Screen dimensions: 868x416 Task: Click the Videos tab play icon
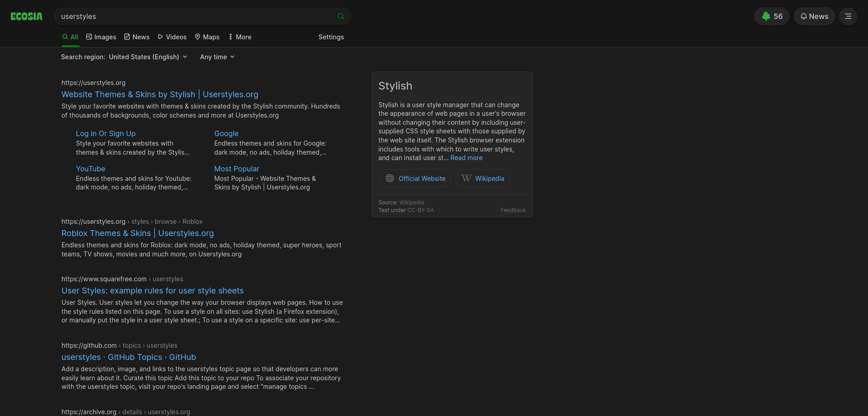[160, 37]
